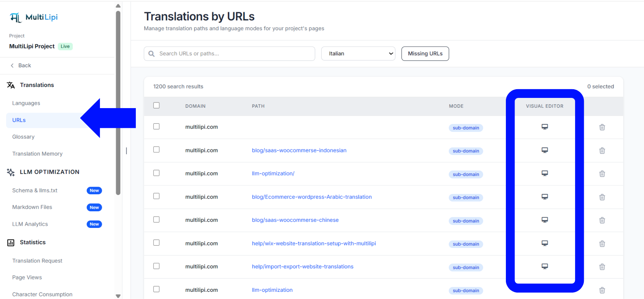The height and width of the screenshot is (299, 644).
Task: Open the Glossary section
Action: coord(23,137)
